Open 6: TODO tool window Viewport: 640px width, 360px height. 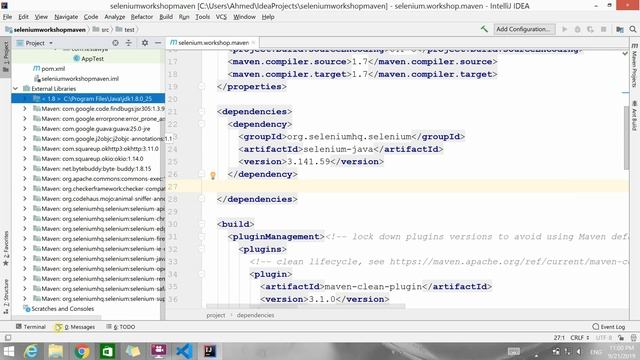(120, 327)
